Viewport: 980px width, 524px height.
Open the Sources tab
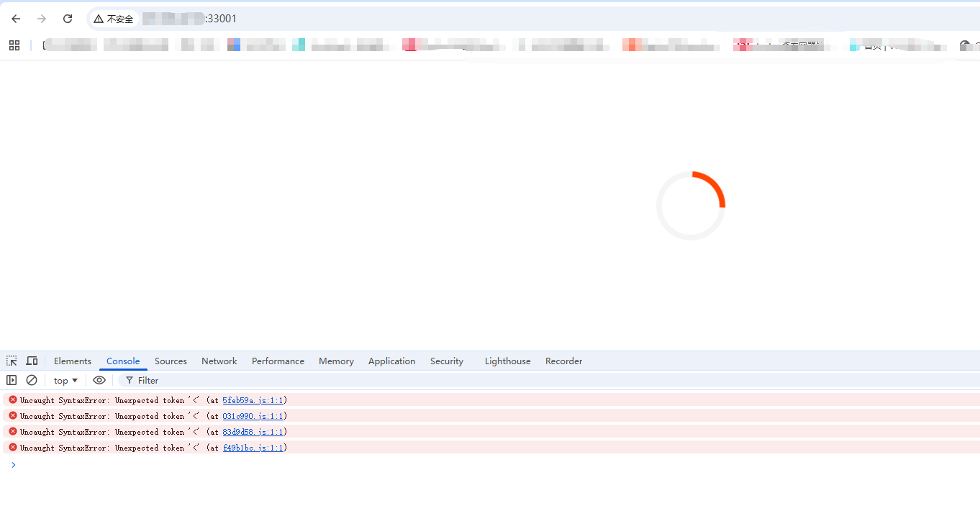point(171,361)
